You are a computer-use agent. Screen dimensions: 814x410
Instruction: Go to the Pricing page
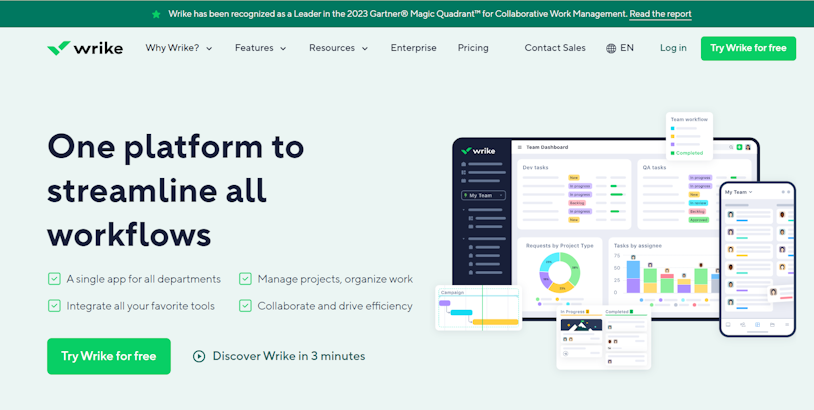[473, 48]
